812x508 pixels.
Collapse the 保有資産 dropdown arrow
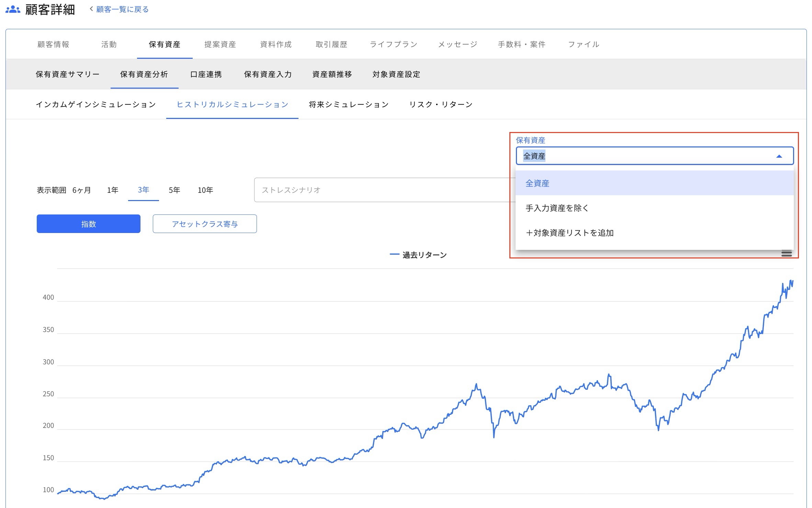click(779, 156)
